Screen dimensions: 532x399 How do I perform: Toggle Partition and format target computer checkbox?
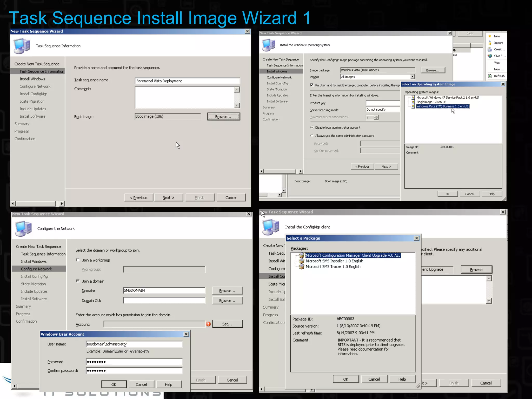312,85
